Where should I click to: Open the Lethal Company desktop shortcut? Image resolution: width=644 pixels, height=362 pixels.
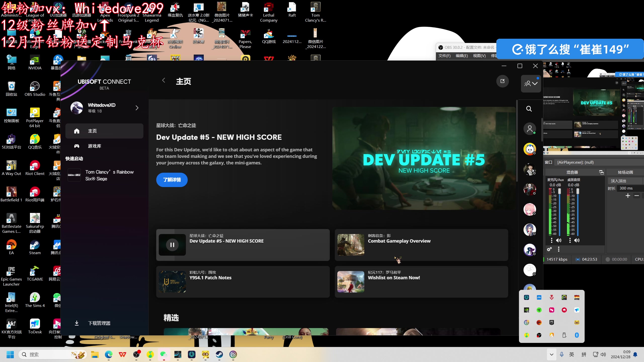(x=269, y=12)
